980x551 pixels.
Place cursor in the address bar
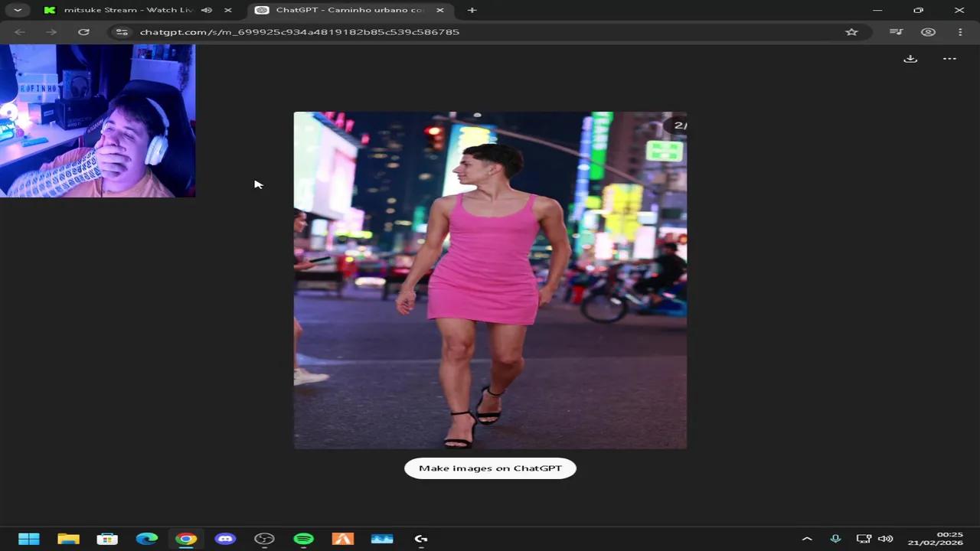point(459,32)
